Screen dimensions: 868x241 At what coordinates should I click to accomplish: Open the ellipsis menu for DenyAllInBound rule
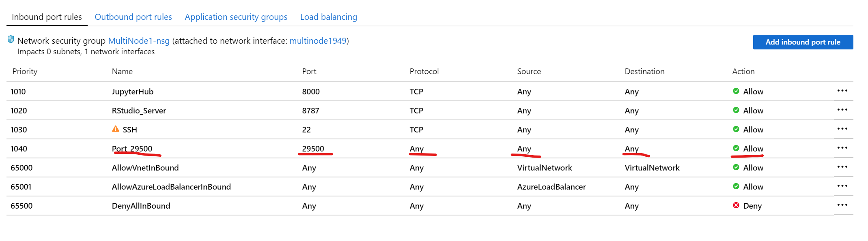pyautogui.click(x=842, y=205)
